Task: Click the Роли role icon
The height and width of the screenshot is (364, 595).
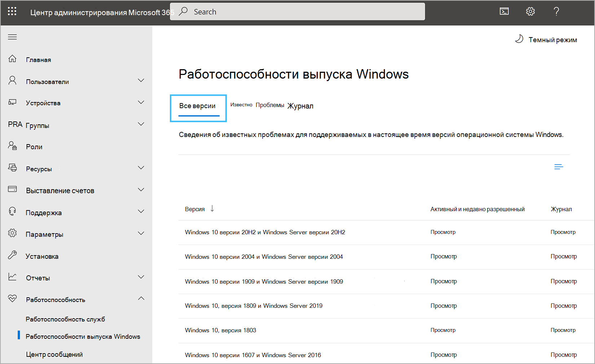Action: (12, 146)
